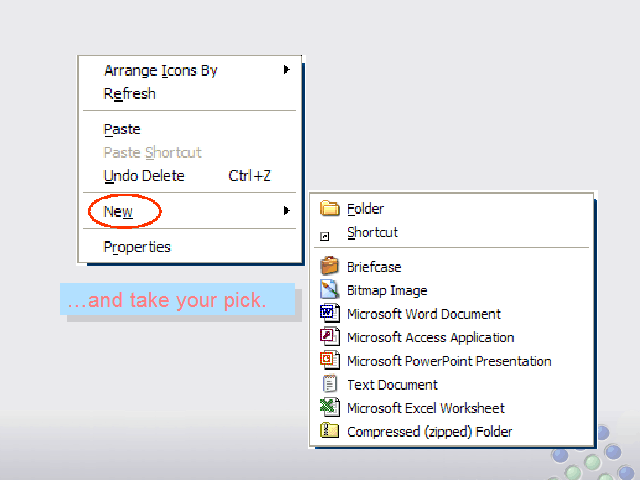Click the PowerPoint Presentation icon

coord(329,361)
